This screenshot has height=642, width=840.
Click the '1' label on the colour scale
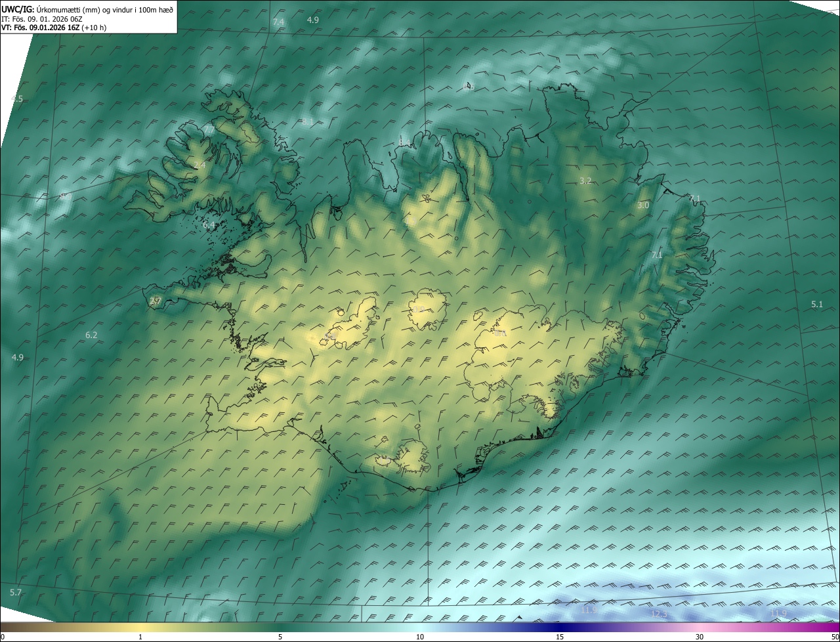140,637
